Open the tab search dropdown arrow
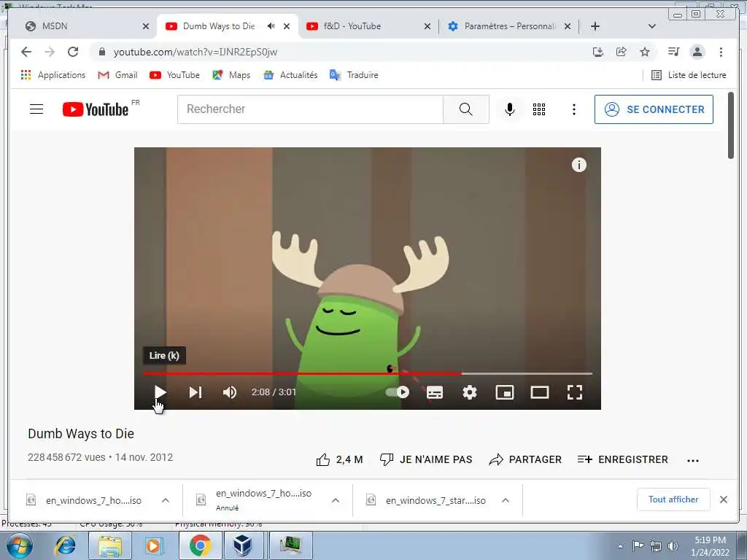 [652, 26]
